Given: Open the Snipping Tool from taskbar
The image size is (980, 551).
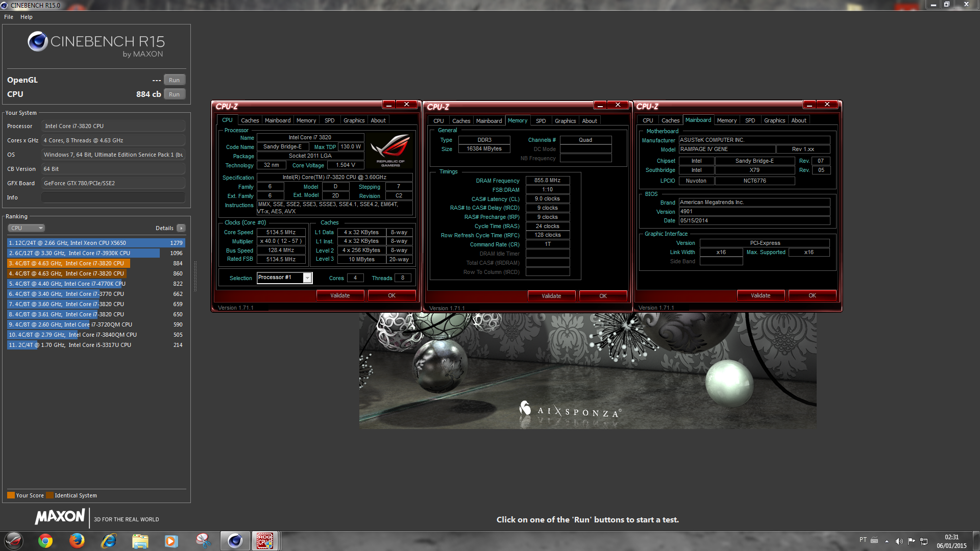Looking at the screenshot, I should (203, 541).
